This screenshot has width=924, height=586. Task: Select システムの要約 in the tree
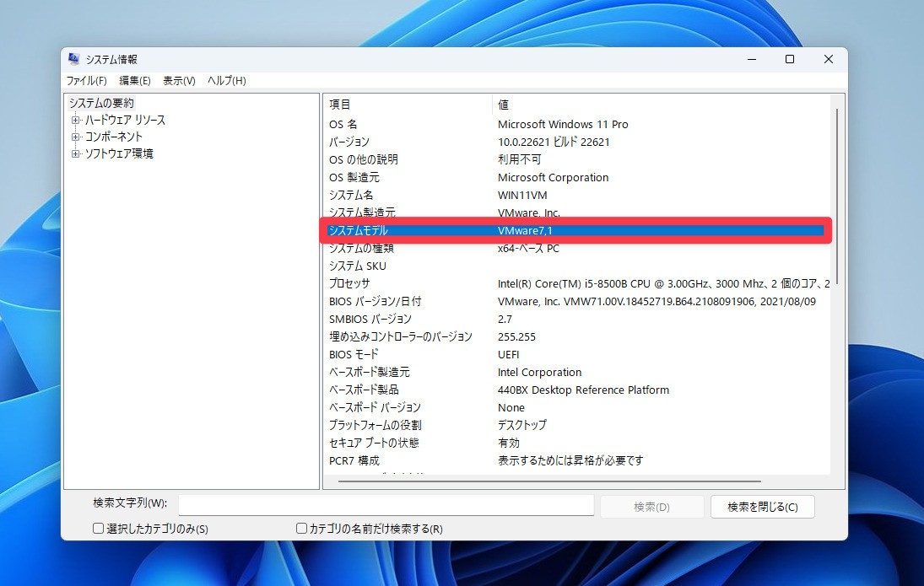[101, 103]
